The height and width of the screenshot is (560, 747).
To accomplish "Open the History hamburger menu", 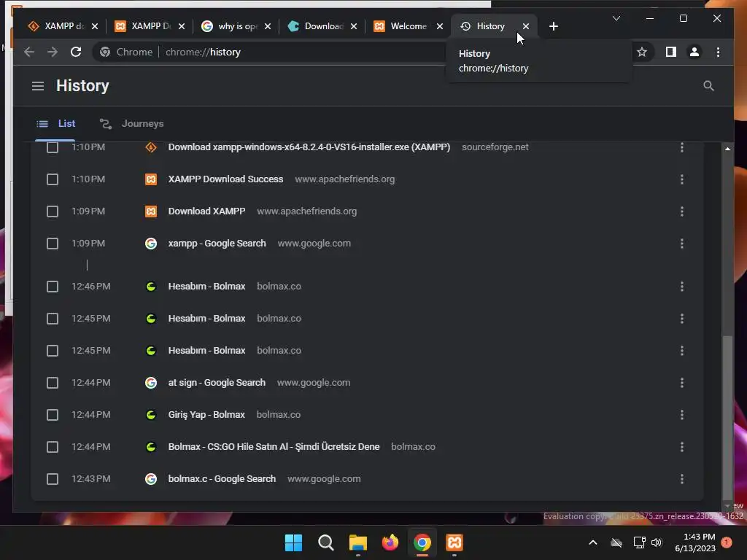I will pyautogui.click(x=38, y=86).
